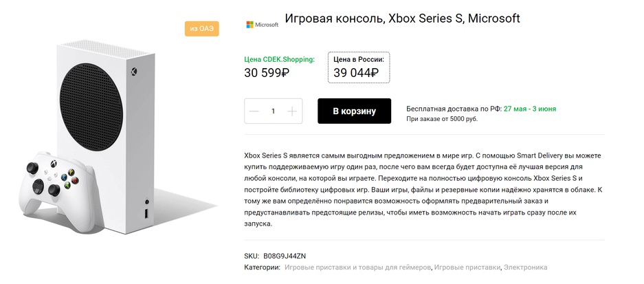Open the "Электроника" category link
644x284 pixels.
click(526, 267)
